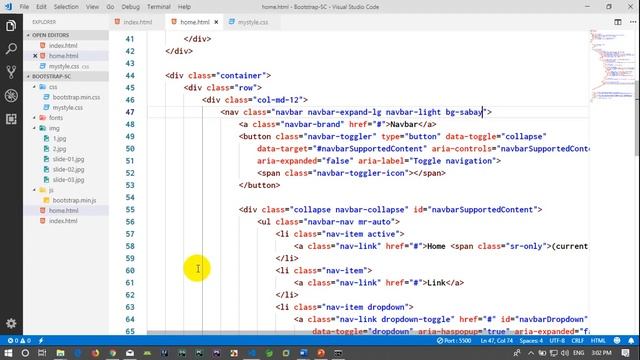Open the Manage gear at activity bar bottom
Viewport: 640px width, 360px height.
tap(11, 323)
